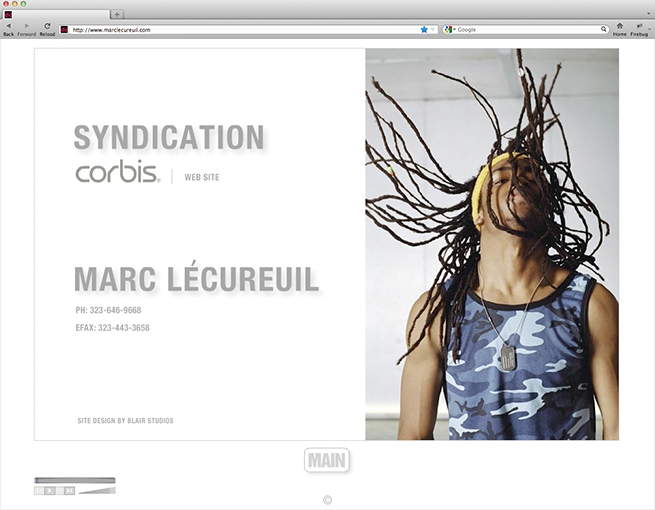Open the tab list dropdown arrow
Screen dimensions: 655x510
coord(649,14)
